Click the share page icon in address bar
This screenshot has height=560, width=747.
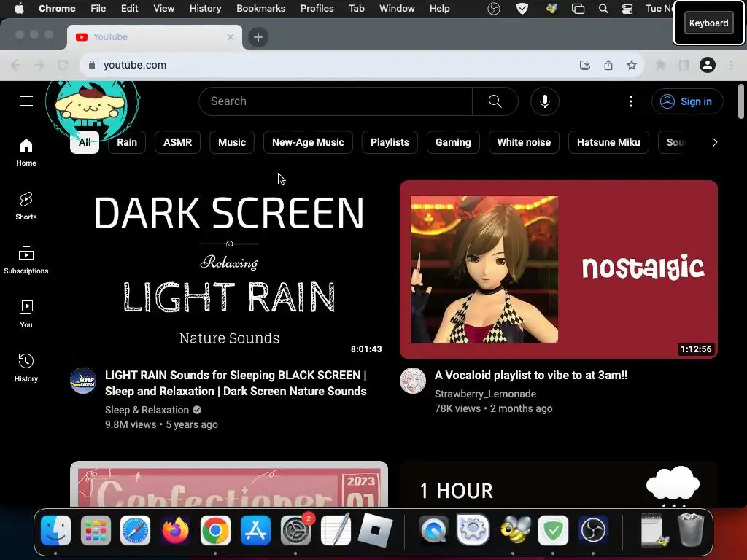pyautogui.click(x=608, y=65)
